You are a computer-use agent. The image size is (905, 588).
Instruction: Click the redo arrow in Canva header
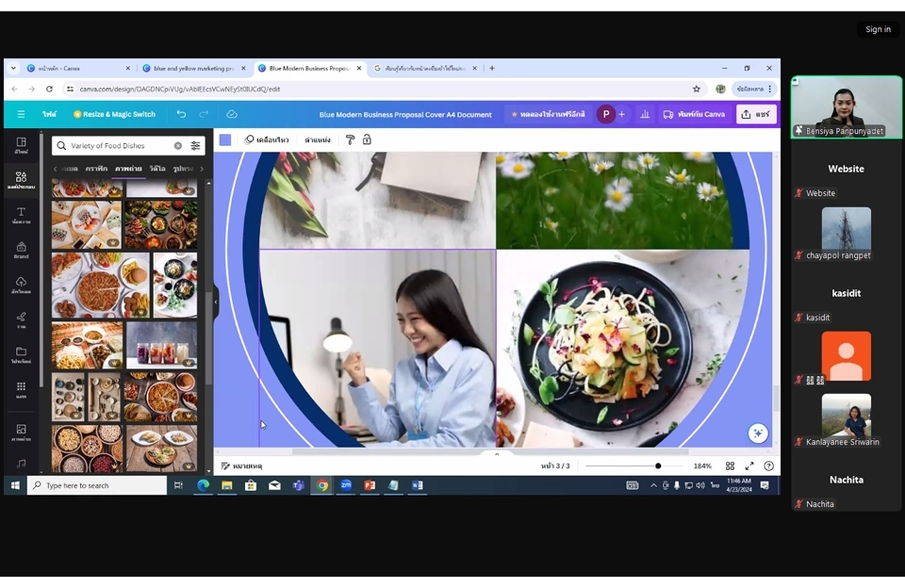tap(204, 114)
